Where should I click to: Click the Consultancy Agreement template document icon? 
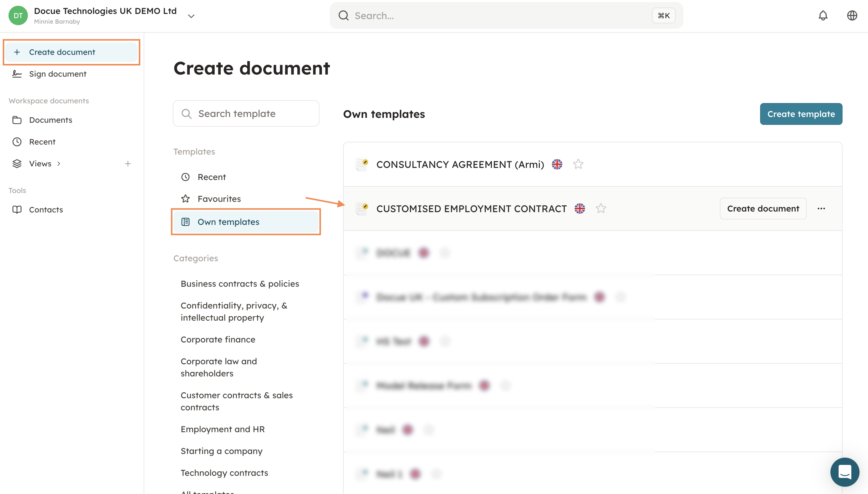click(362, 164)
